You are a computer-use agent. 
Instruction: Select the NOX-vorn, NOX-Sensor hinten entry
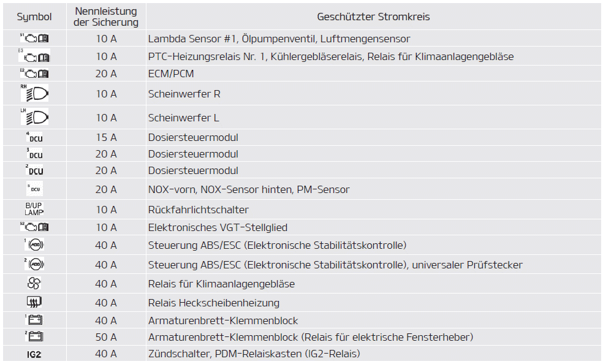click(249, 189)
